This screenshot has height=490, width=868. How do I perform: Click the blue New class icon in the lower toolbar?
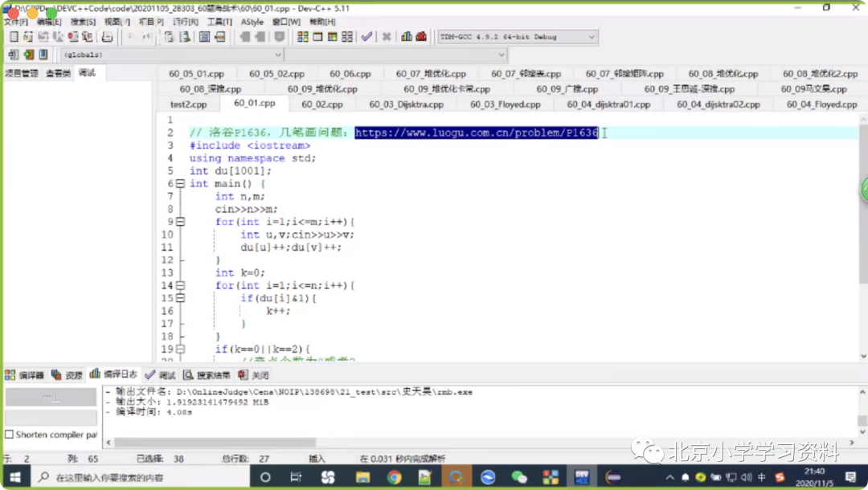(x=43, y=54)
